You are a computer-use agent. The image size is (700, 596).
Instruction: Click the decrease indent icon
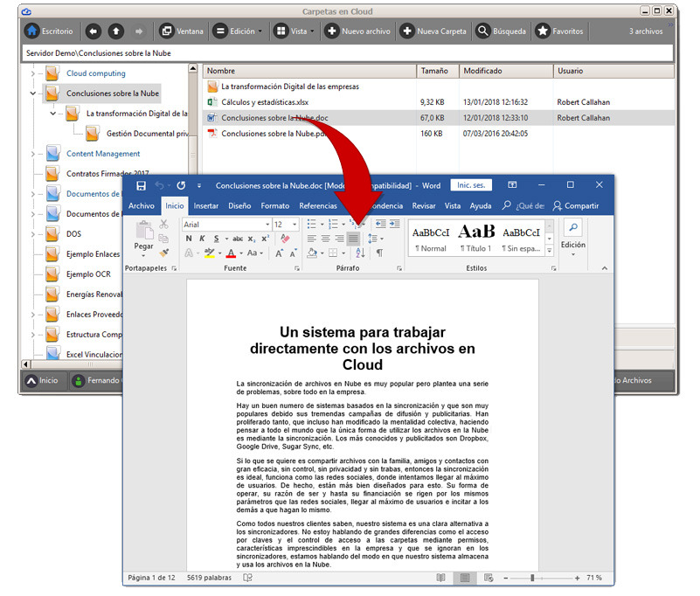click(x=380, y=224)
